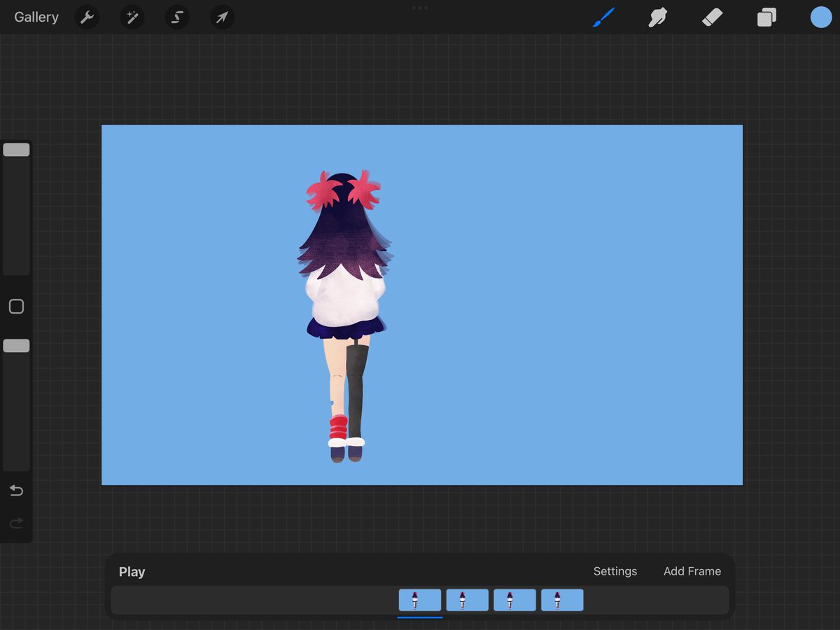840x630 pixels.
Task: Activate the Selection tool
Action: (177, 17)
